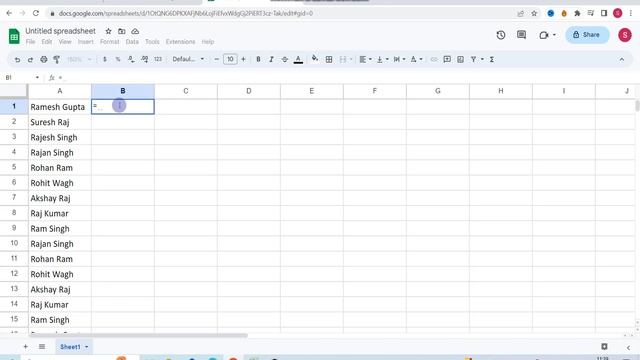Open more formats 123 menu
This screenshot has width=640, height=360.
point(158,60)
